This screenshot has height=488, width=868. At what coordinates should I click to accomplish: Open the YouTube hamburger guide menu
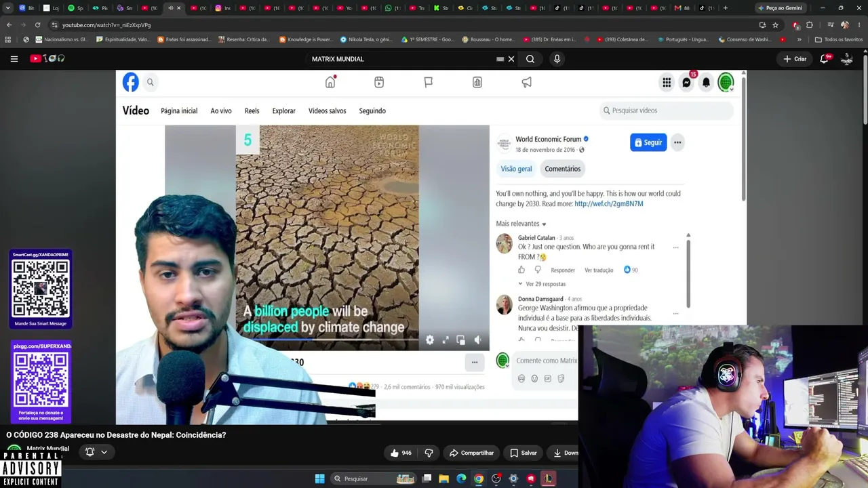coord(14,59)
